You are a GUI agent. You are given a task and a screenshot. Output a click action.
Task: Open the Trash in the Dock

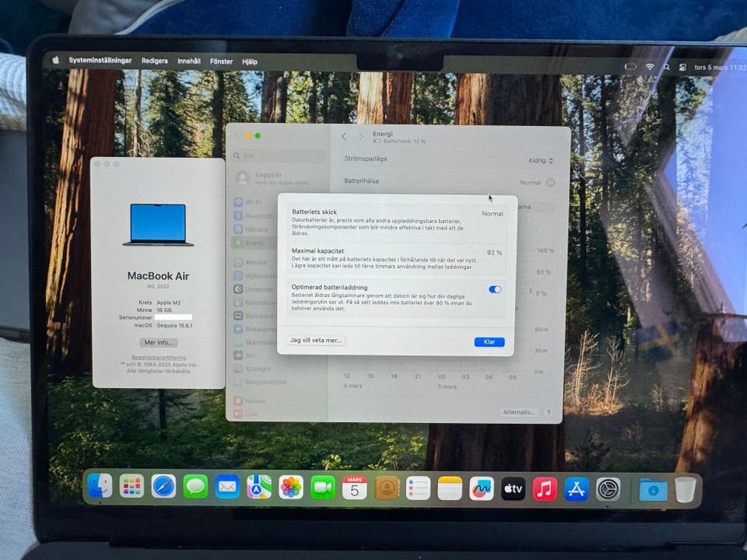pyautogui.click(x=686, y=490)
